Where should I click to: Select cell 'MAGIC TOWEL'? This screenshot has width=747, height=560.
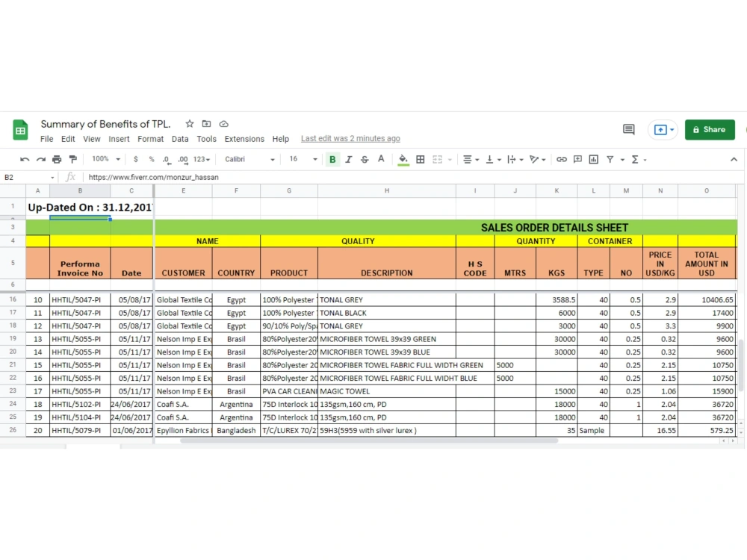pyautogui.click(x=386, y=391)
